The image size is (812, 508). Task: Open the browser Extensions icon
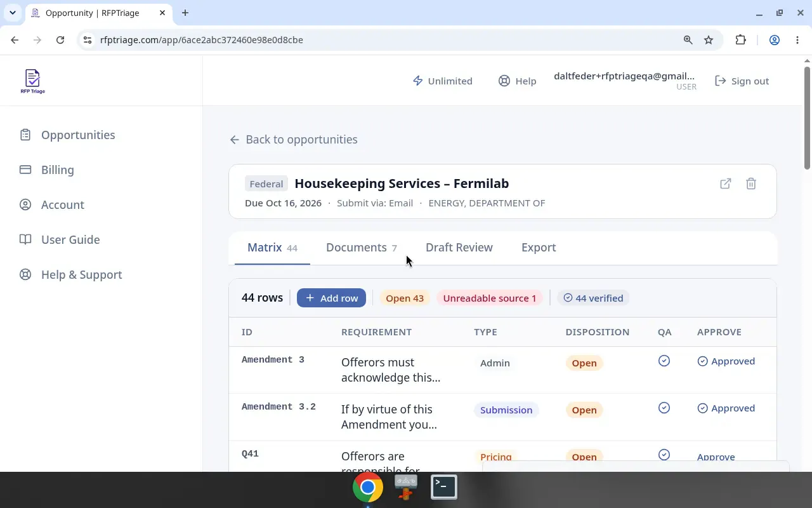tap(740, 40)
